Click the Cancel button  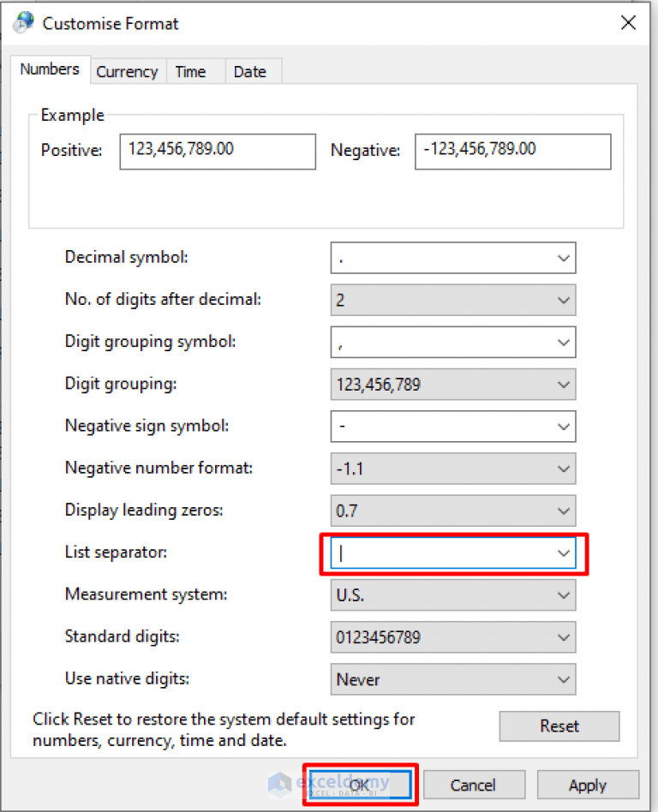(474, 785)
